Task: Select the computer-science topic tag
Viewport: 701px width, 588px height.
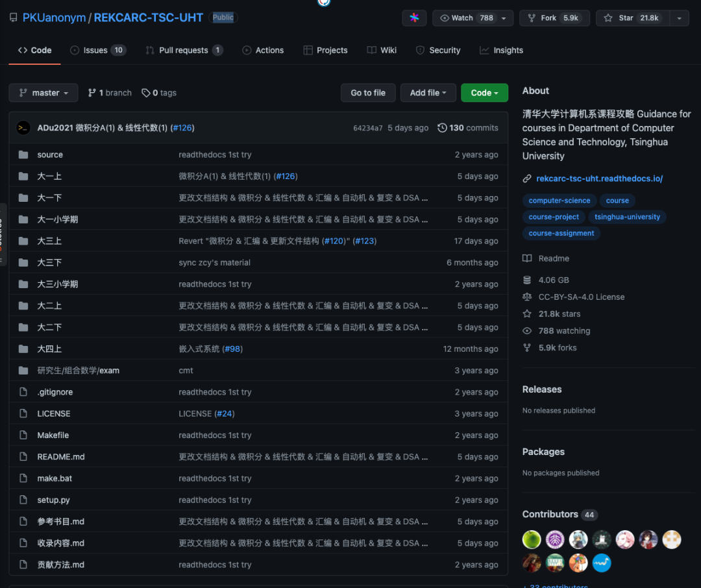Action: pos(560,201)
